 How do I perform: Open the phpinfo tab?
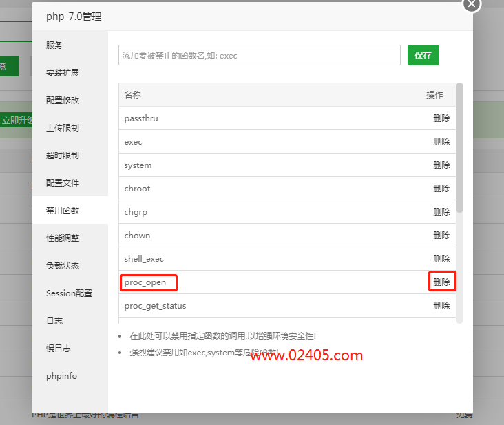click(70, 376)
